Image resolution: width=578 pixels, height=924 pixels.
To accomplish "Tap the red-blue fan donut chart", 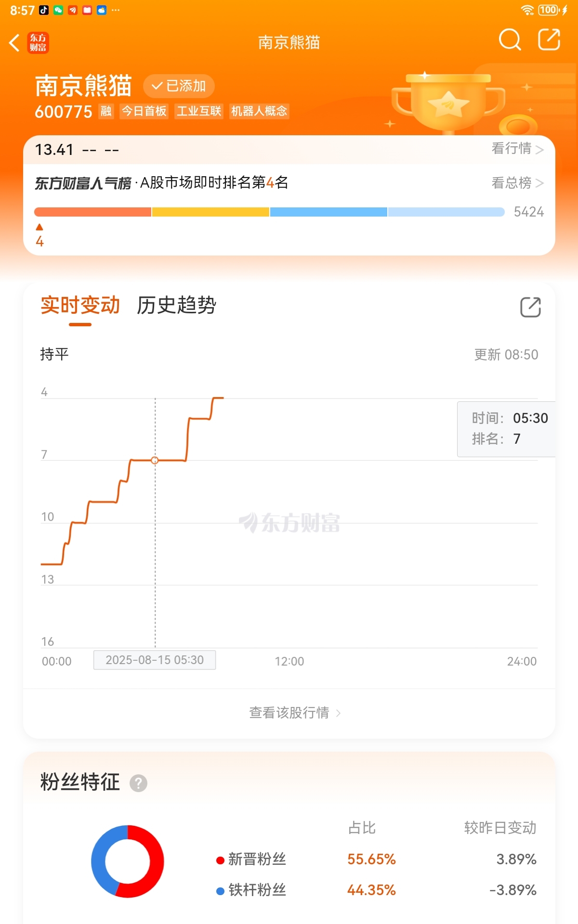I will coord(128,861).
